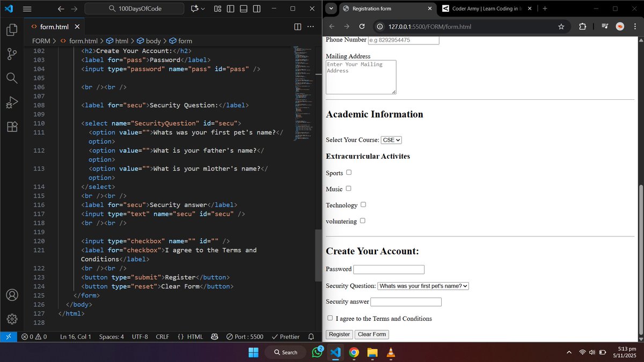The image size is (644, 362).
Task: Open the Copilot dropdown chevron
Action: click(x=203, y=9)
